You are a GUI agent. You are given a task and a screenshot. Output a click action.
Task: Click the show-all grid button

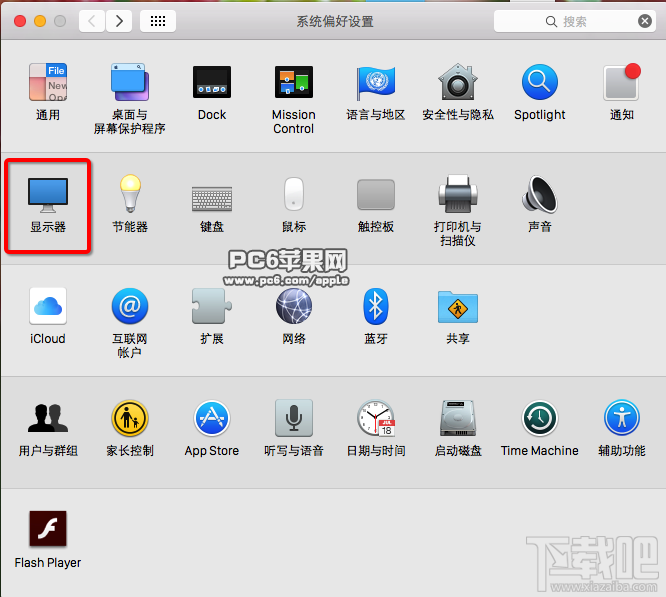(158, 21)
